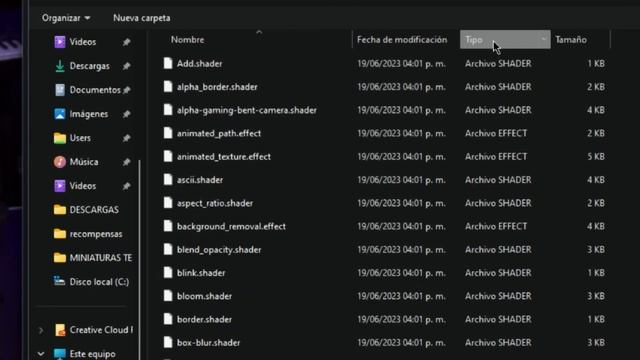640x360 pixels.
Task: Sort by the Tamaño column header
Action: [571, 40]
